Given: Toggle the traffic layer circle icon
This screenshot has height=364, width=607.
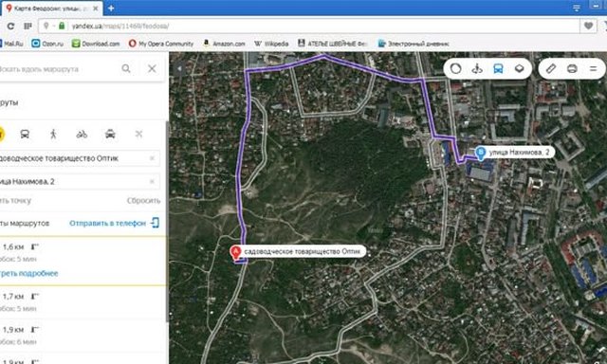Looking at the screenshot, I should [456, 69].
